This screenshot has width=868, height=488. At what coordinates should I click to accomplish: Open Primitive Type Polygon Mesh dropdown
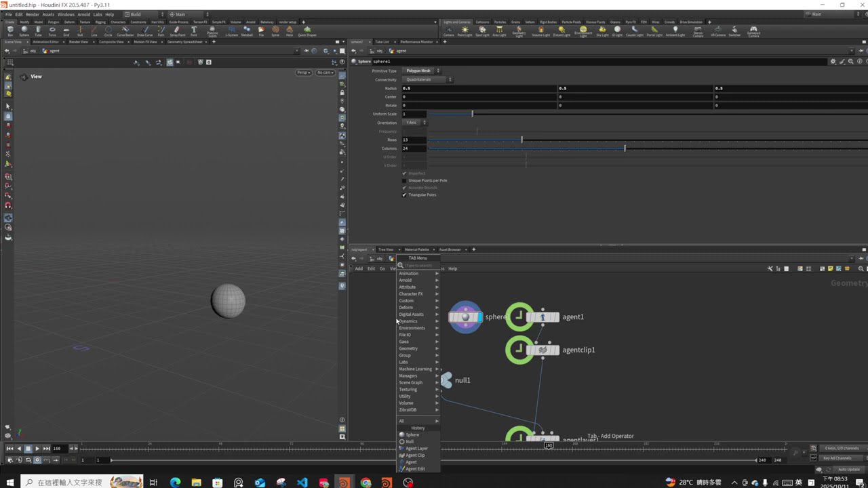point(421,70)
